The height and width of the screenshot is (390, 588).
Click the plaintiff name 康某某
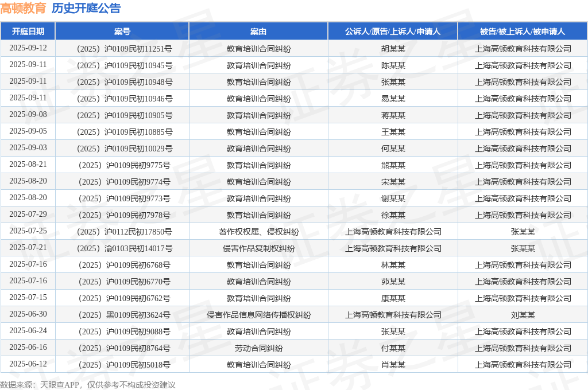click(393, 298)
